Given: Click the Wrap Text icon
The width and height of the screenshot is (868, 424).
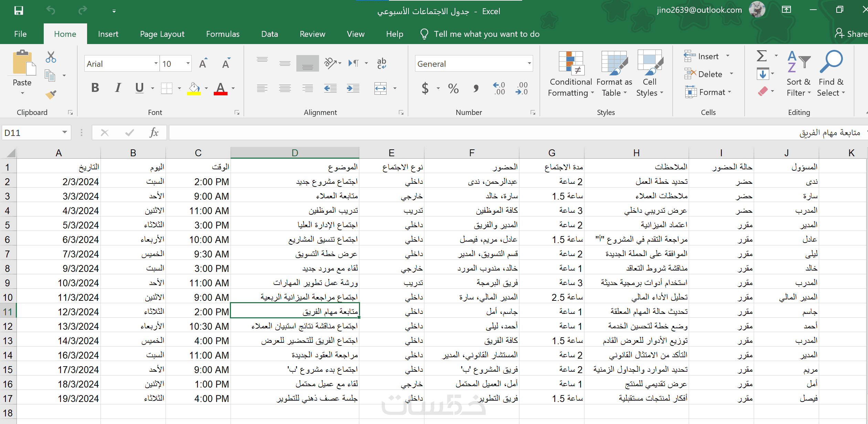Looking at the screenshot, I should pyautogui.click(x=381, y=63).
